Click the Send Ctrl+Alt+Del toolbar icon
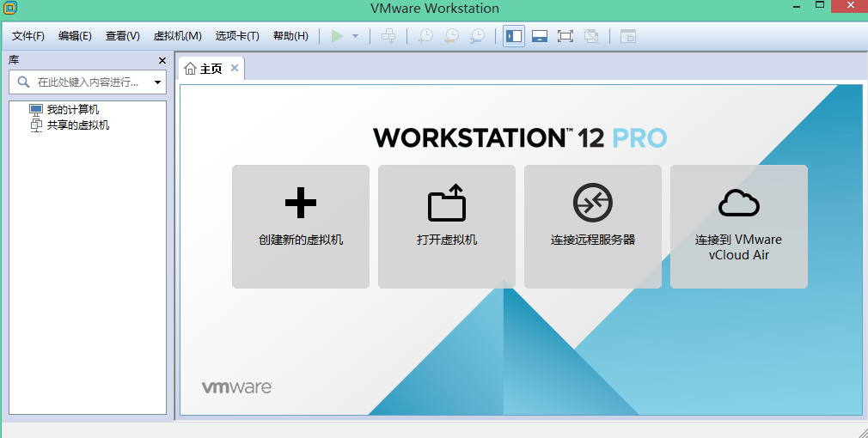868x438 pixels. tap(388, 36)
